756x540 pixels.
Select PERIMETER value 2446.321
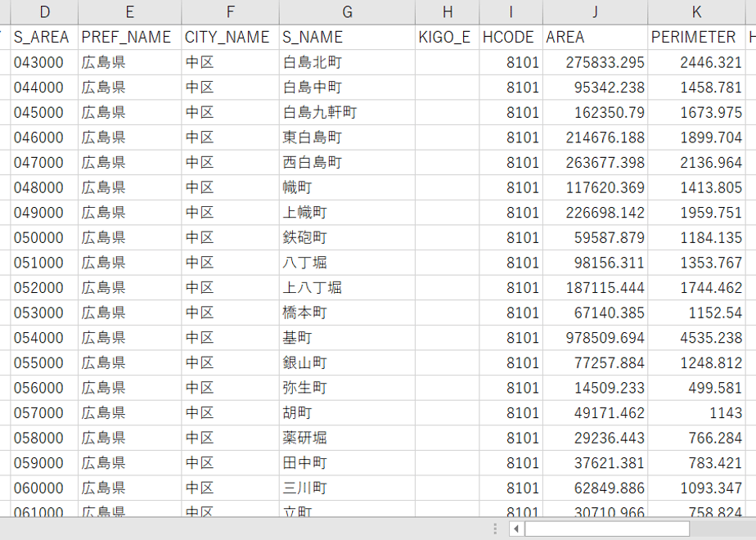(697, 62)
